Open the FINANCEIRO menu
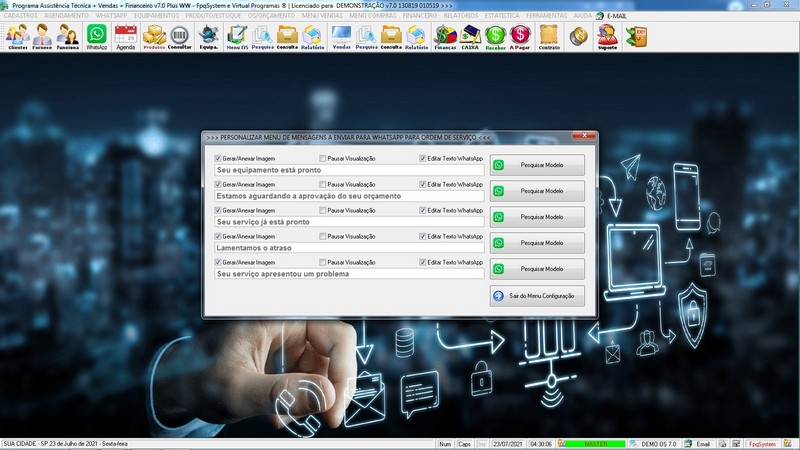 [419, 16]
